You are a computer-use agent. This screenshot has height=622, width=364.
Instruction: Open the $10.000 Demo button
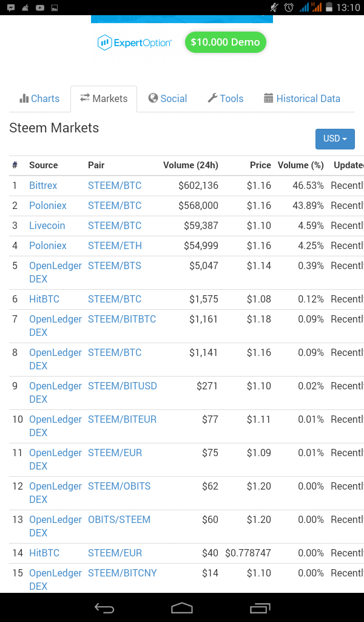225,42
